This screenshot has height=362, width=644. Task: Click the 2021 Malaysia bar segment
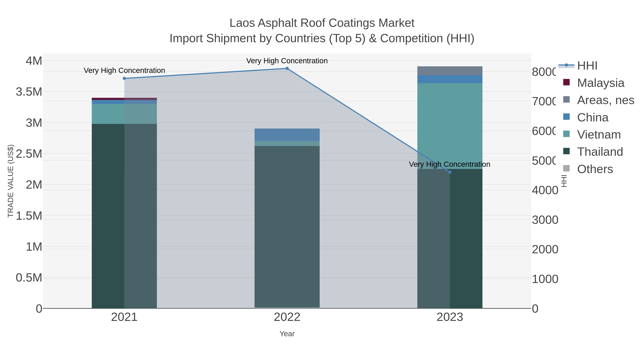124,99
